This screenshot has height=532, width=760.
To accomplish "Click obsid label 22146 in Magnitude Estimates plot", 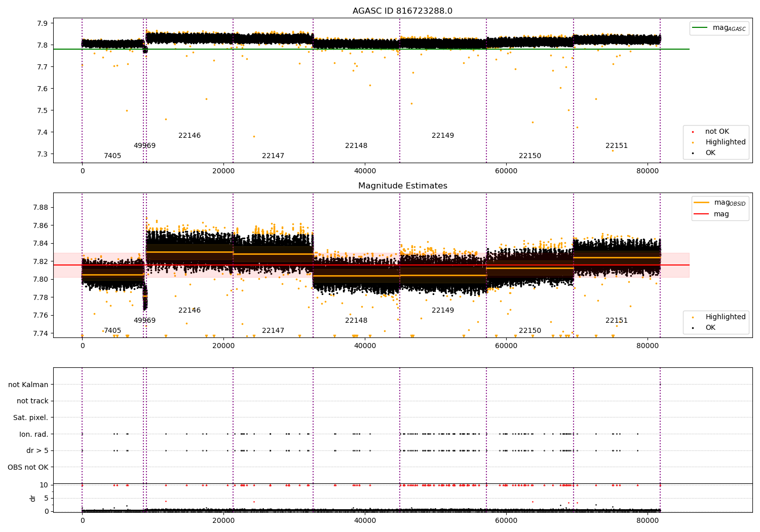I will (x=189, y=311).
